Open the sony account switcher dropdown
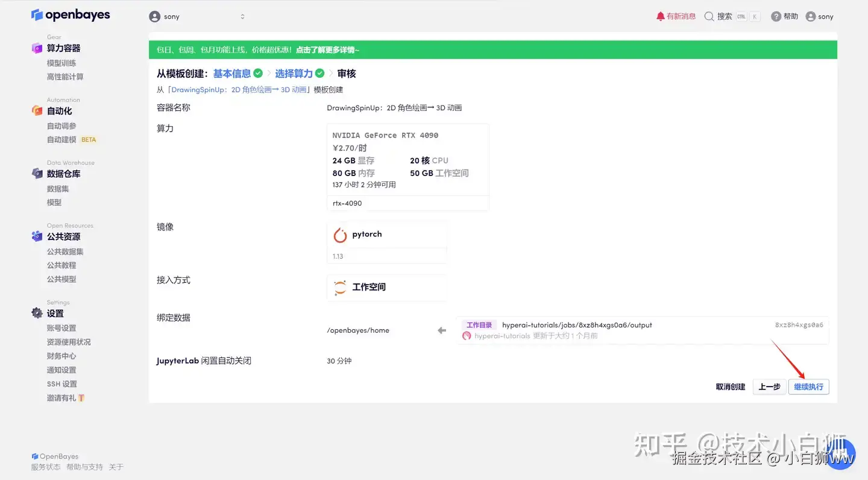 tap(198, 17)
